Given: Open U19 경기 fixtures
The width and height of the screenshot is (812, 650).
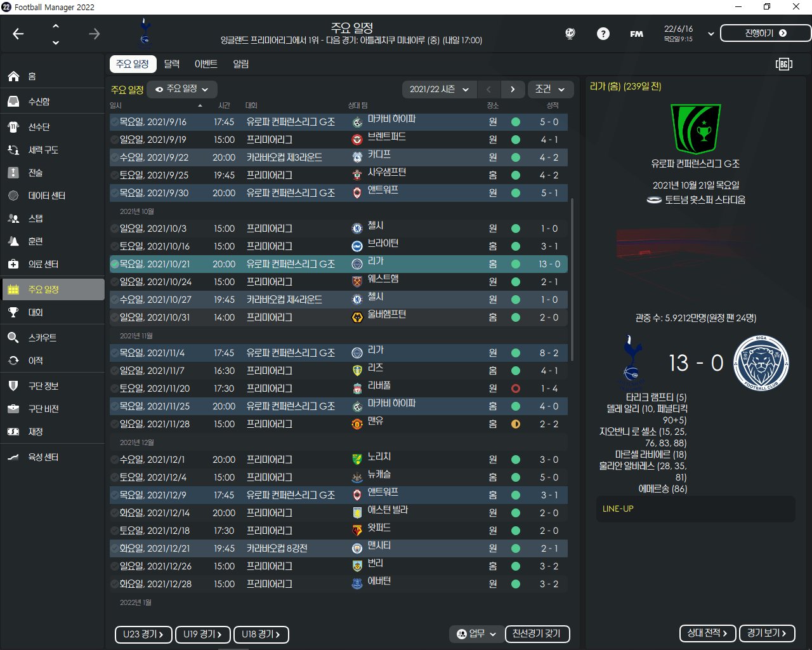Looking at the screenshot, I should (203, 634).
